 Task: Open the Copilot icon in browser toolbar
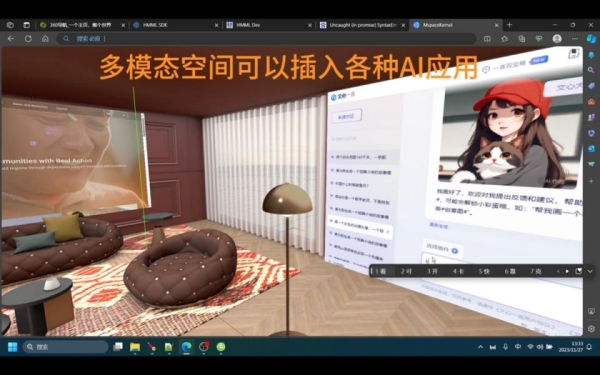coord(591,39)
